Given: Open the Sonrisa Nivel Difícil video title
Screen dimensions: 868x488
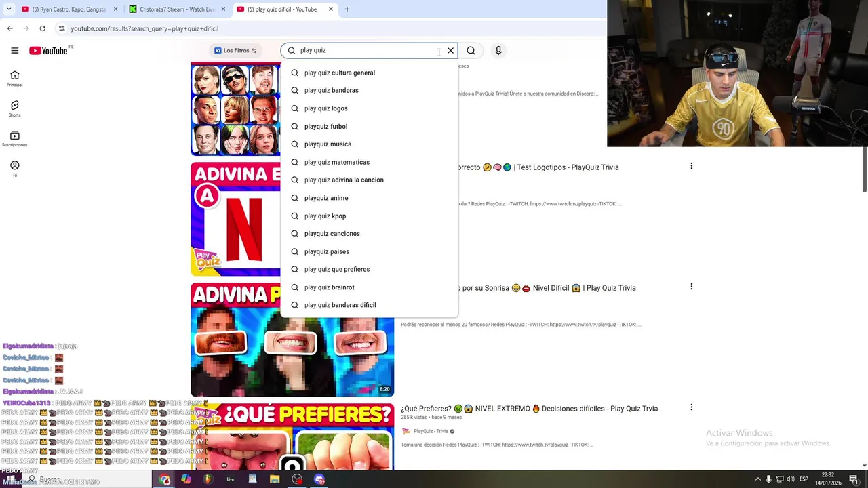Looking at the screenshot, I should click(548, 288).
